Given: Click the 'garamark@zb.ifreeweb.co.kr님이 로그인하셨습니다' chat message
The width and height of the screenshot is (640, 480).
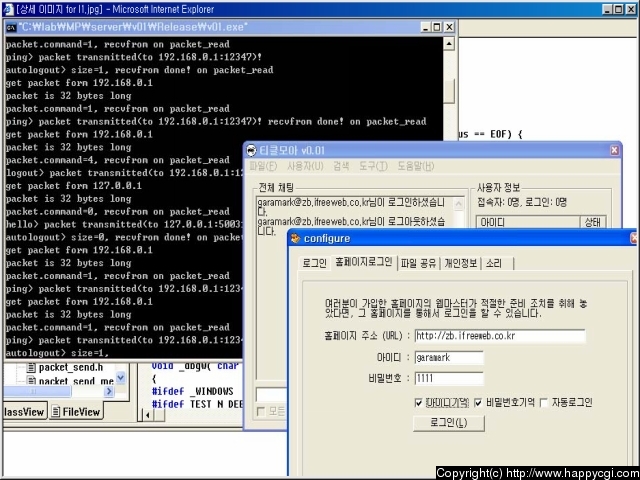Looking at the screenshot, I should point(351,207).
